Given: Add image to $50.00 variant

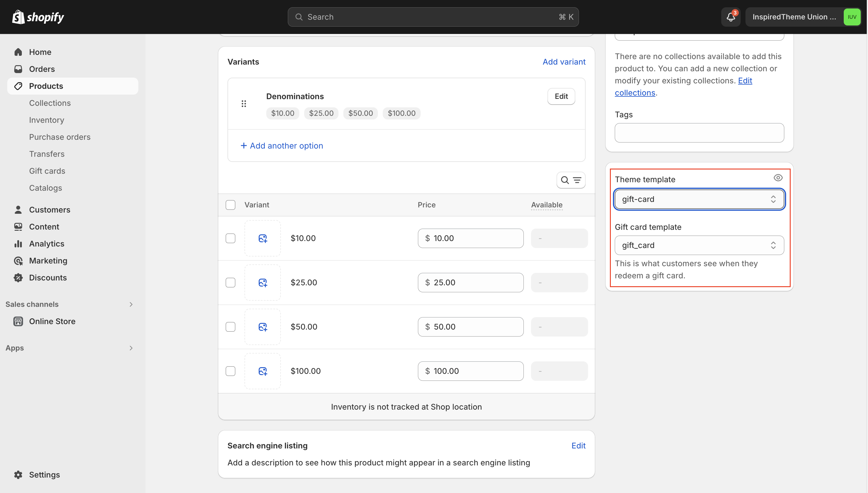Looking at the screenshot, I should click(x=262, y=327).
